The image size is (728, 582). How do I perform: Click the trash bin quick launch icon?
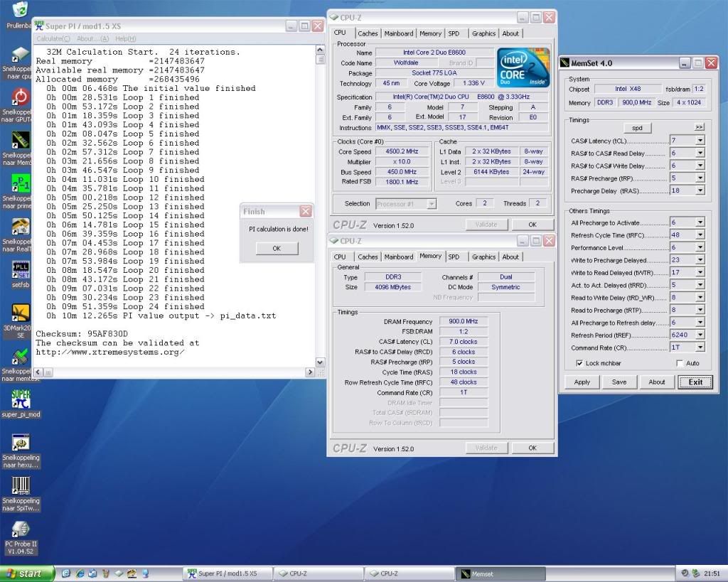pos(106,573)
